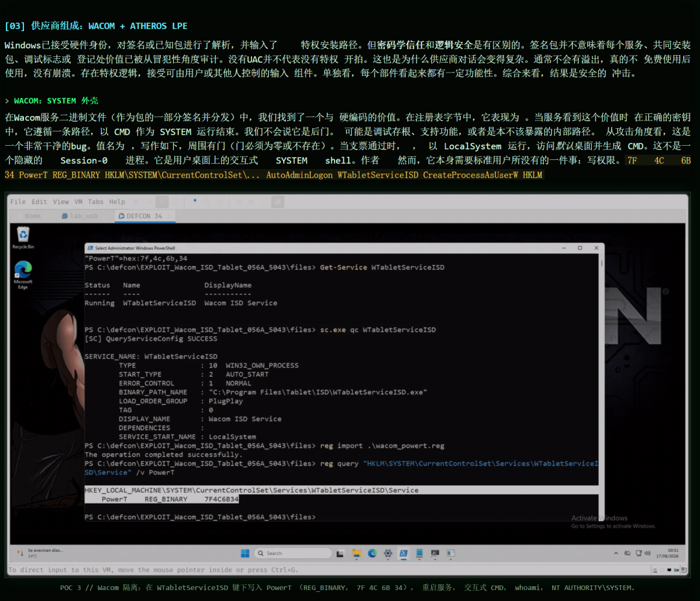Click the WIN32_OWN_PROCESS type value

point(262,365)
